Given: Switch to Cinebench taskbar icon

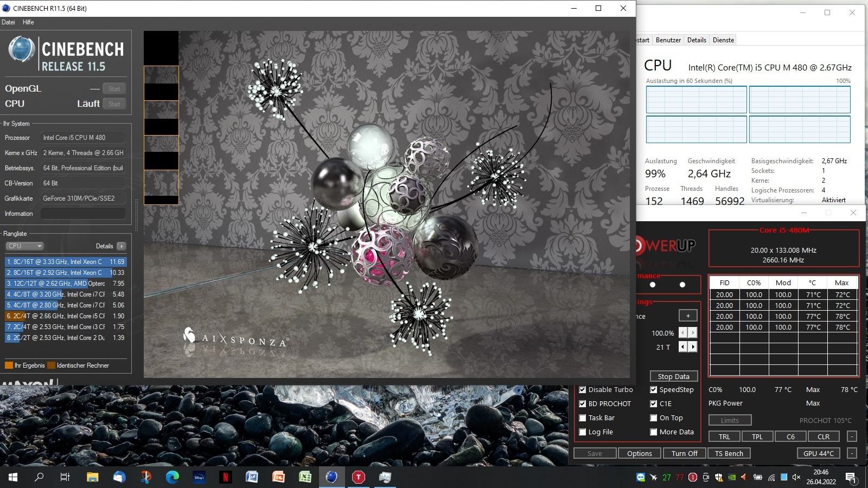Looking at the screenshot, I should pos(331,477).
